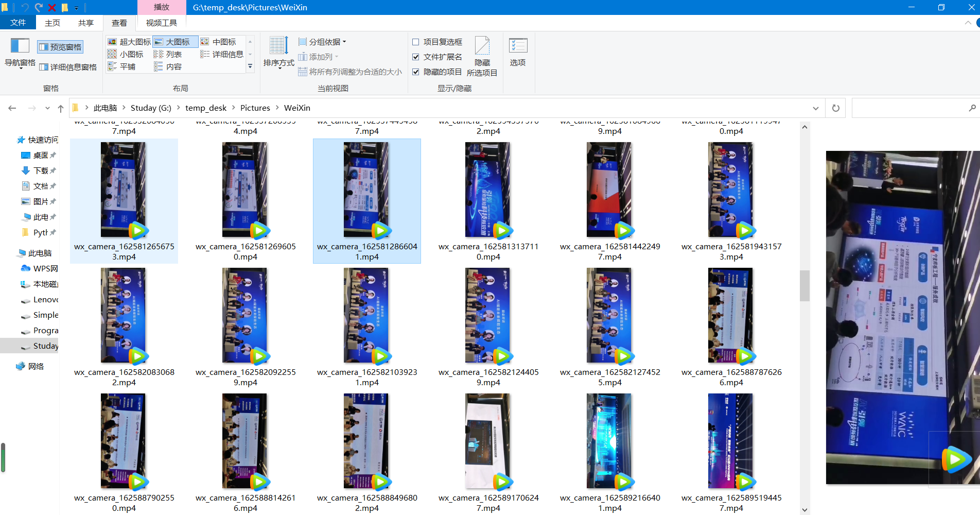Expand dropdown arrow after Pictures breadcrumb
This screenshot has height=515, width=980.
277,108
